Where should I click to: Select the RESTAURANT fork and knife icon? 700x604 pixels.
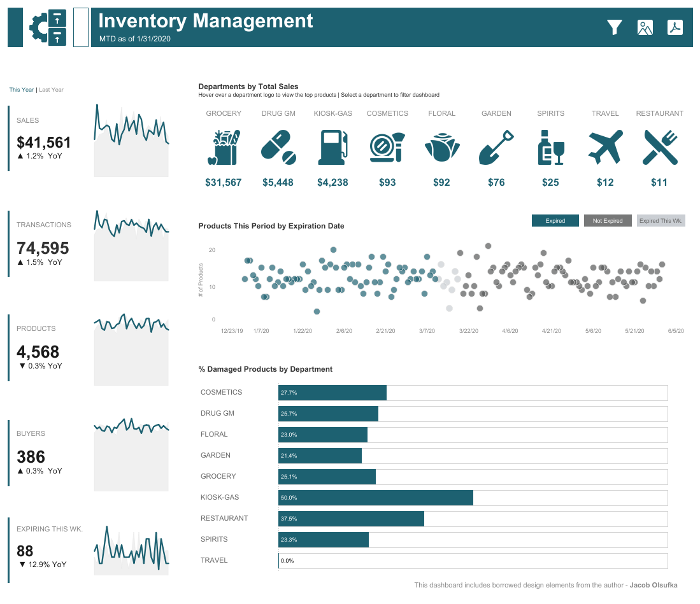(x=659, y=147)
